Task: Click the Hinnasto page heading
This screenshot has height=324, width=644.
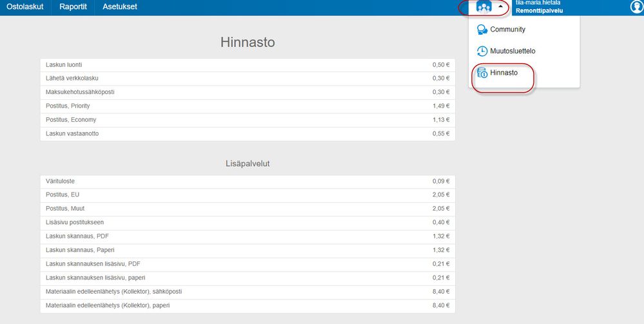Action: pyautogui.click(x=248, y=43)
